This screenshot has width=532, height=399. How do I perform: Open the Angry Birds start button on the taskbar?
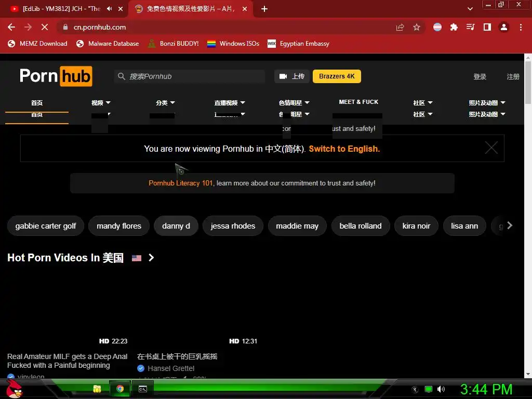14,389
